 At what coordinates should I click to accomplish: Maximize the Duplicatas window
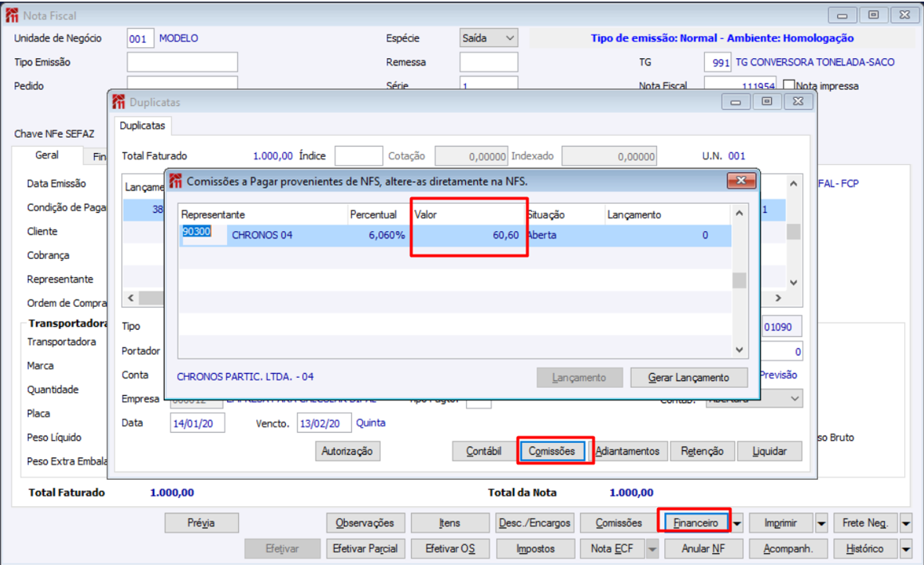coord(766,102)
